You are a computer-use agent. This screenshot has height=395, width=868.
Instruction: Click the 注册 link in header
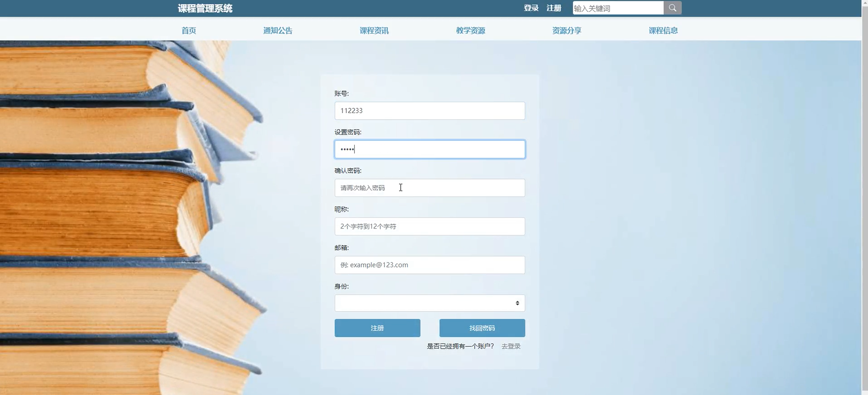pos(554,8)
